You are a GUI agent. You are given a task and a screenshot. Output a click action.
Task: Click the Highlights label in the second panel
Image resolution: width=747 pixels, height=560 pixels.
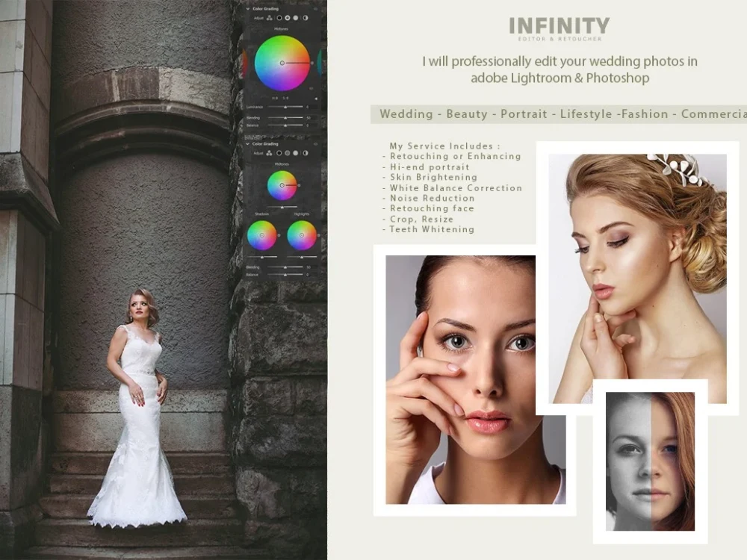[x=302, y=213]
